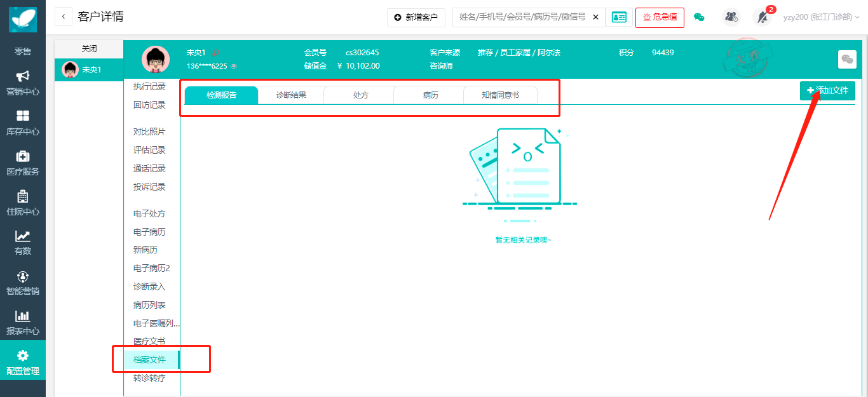Screen dimensions: 868x397
Task: Open the group users icon in top bar
Action: point(731,17)
